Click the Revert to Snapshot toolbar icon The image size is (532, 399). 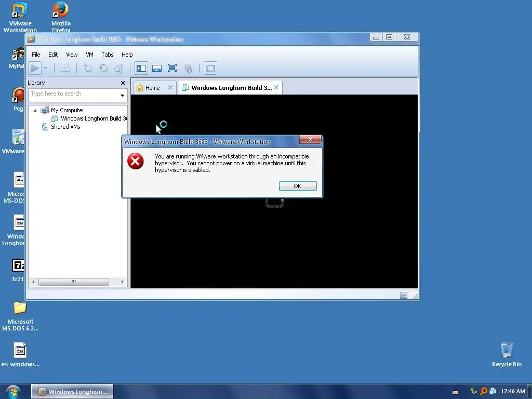[103, 68]
